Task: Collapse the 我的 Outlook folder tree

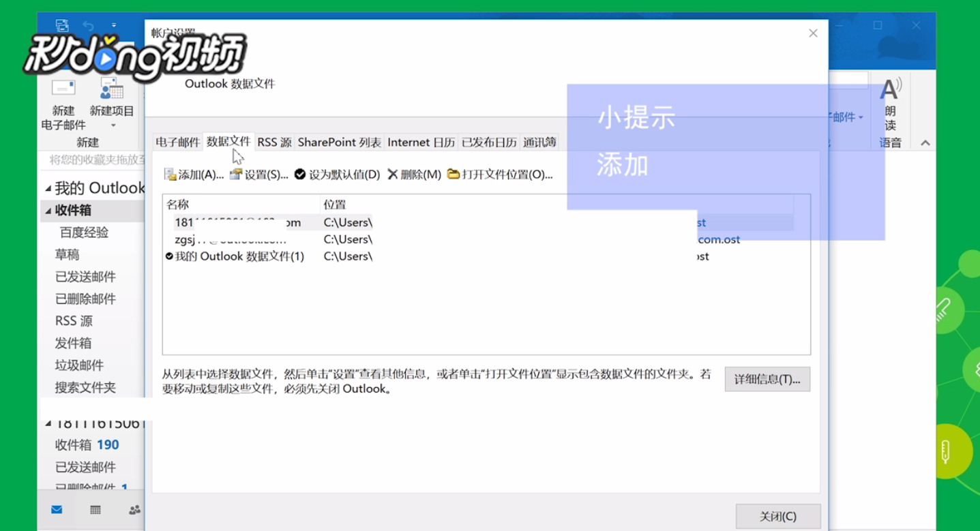Action: pyautogui.click(x=48, y=189)
